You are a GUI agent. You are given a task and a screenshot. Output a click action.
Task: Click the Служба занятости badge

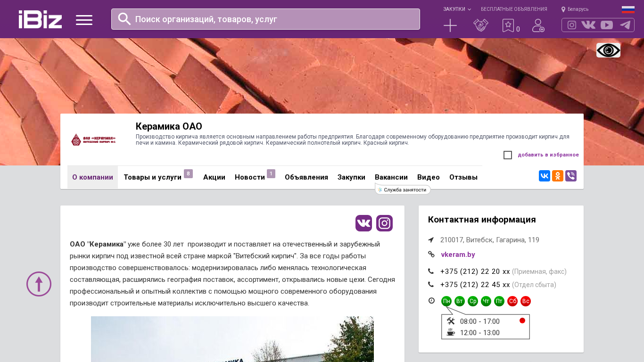tap(403, 189)
